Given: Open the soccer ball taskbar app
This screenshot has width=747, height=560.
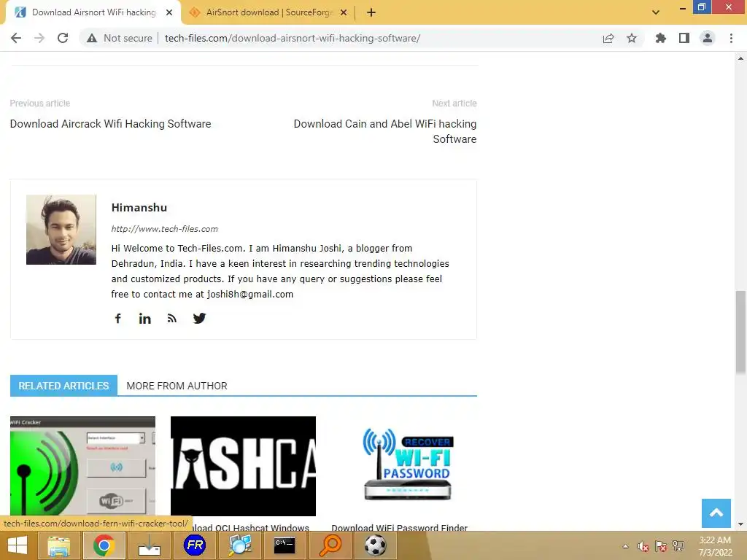Looking at the screenshot, I should click(x=376, y=545).
